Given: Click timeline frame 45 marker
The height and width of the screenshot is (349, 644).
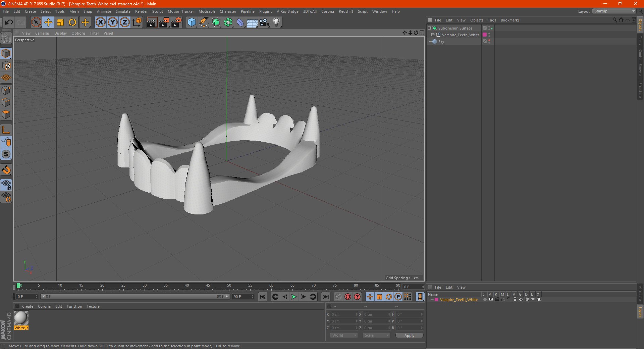Looking at the screenshot, I should coord(208,286).
